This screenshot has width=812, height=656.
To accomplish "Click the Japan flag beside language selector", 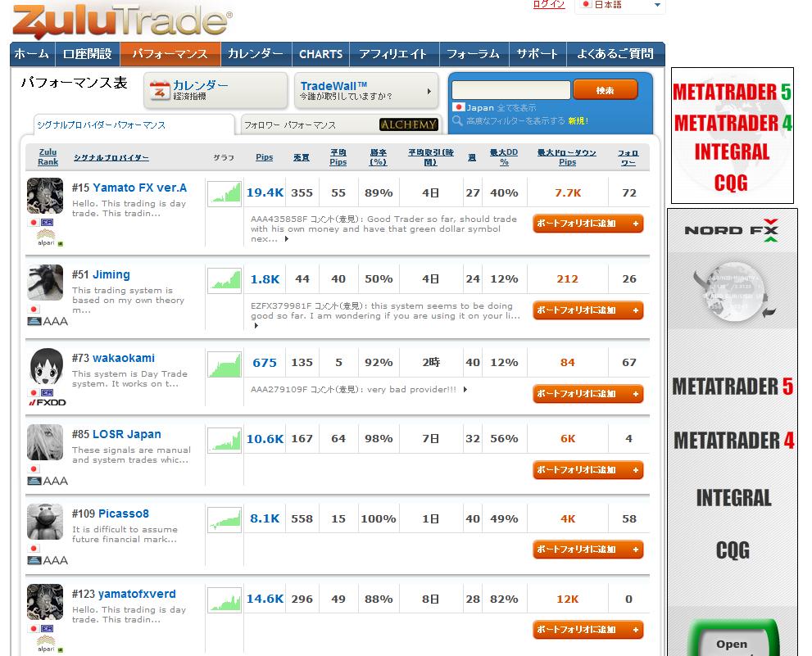I will [586, 4].
